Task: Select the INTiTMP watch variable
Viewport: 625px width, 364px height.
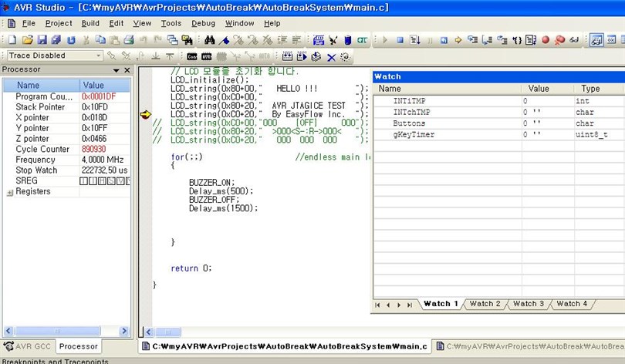Action: pos(410,101)
